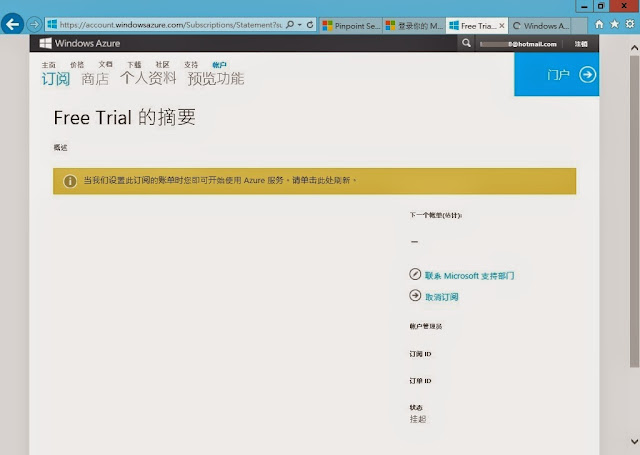Click the arrow icon beside 取消订阅
Screen dimensions: 640x455
415,295
